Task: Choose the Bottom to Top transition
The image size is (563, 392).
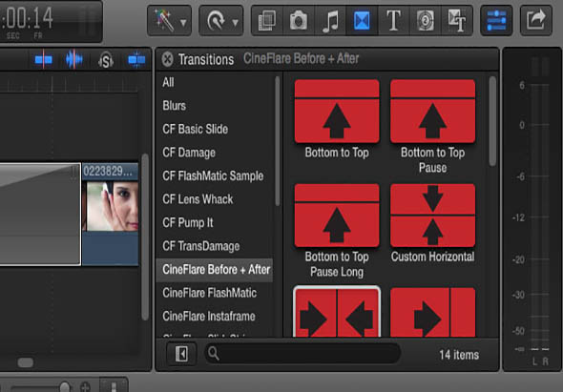Action: point(337,112)
